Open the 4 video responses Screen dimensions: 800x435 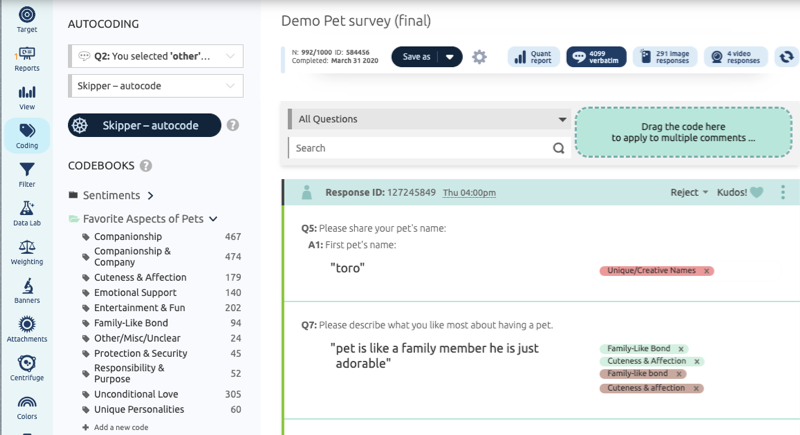click(736, 57)
